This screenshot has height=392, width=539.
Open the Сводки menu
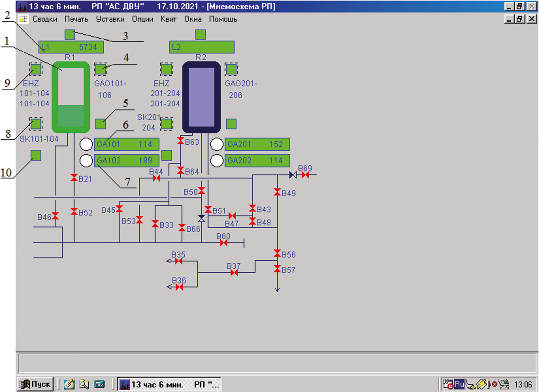(45, 19)
